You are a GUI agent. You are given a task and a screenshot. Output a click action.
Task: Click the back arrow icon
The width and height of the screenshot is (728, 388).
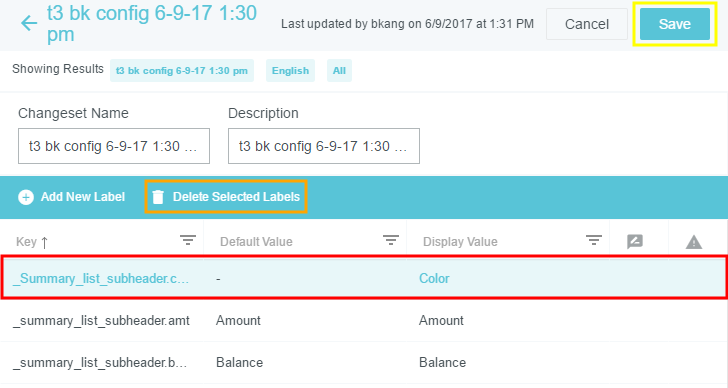[x=29, y=23]
